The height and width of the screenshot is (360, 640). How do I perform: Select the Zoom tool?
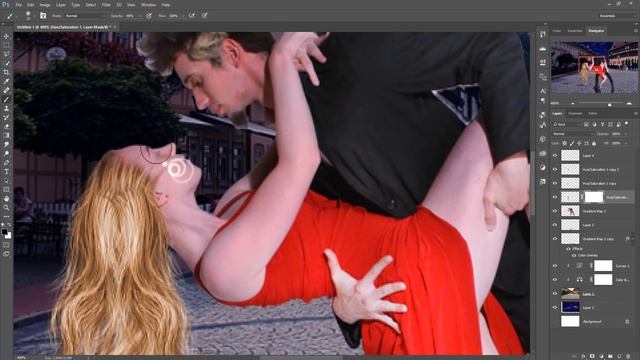pos(6,207)
